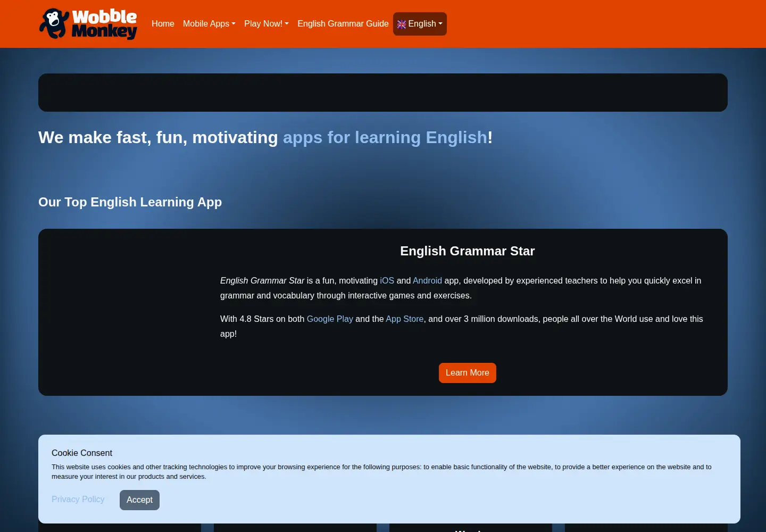Open the English language selector dropdown
The height and width of the screenshot is (532, 766).
tap(420, 24)
